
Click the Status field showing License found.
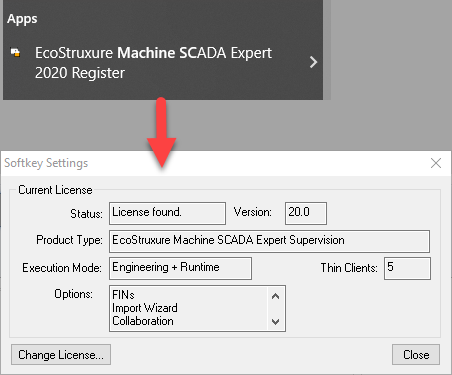click(167, 213)
